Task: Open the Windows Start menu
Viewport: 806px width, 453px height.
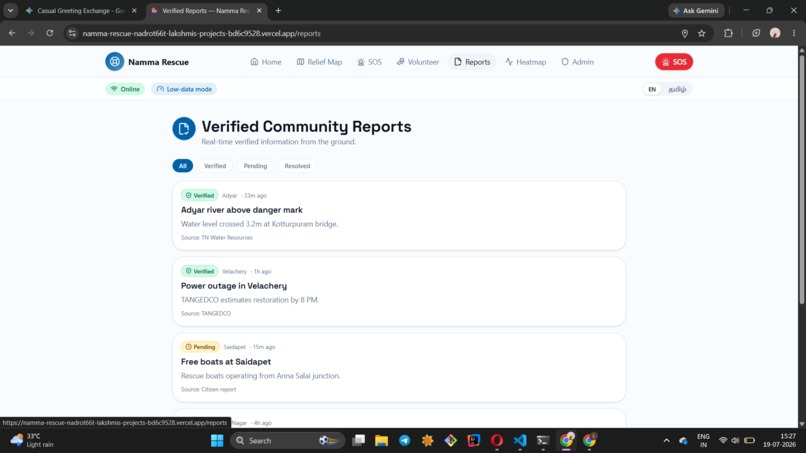Action: pos(217,441)
